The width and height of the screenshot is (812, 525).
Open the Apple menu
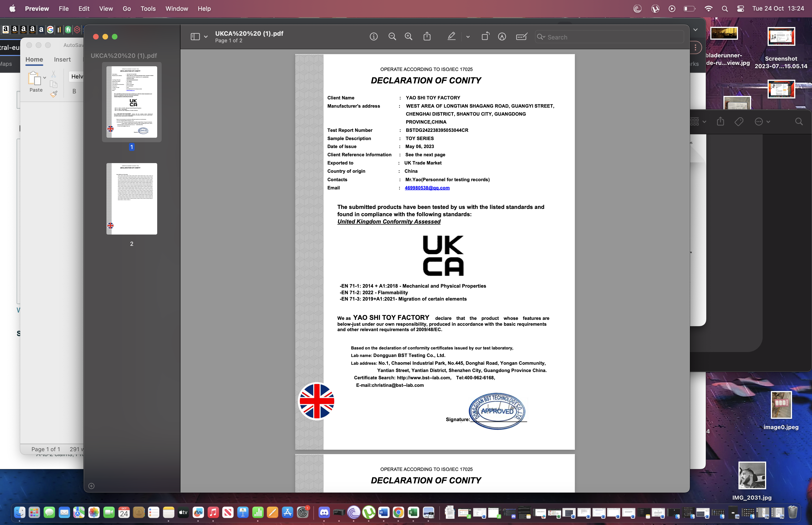pyautogui.click(x=12, y=8)
